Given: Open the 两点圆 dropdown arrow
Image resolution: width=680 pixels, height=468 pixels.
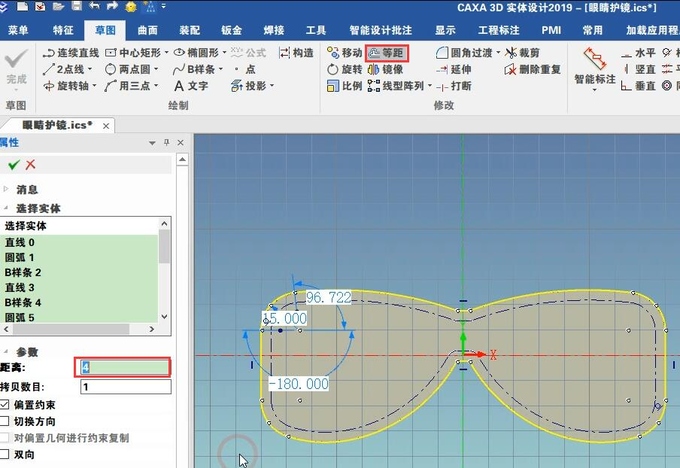Looking at the screenshot, I should coord(156,69).
